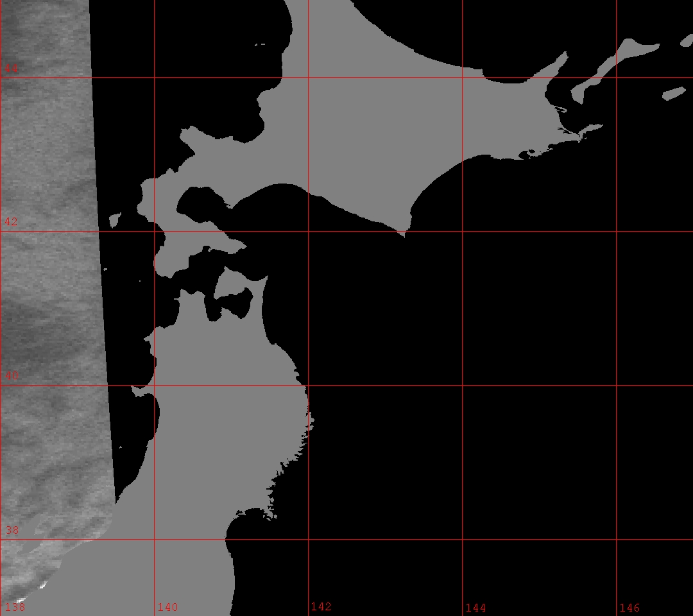Screen dimensions: 693x616
Task: Click the longitude label 144
Action: click(475, 608)
